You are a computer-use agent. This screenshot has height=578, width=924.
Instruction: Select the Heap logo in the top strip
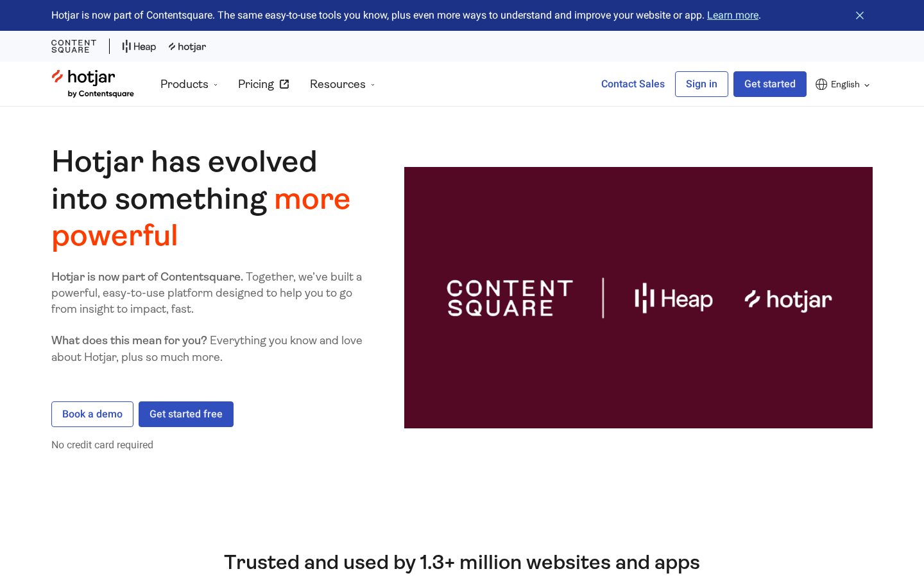[139, 46]
